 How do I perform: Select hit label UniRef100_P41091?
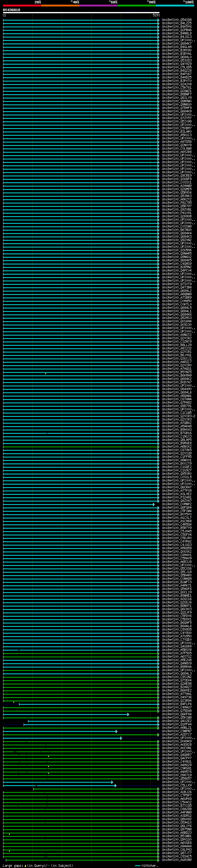click(x=177, y=213)
